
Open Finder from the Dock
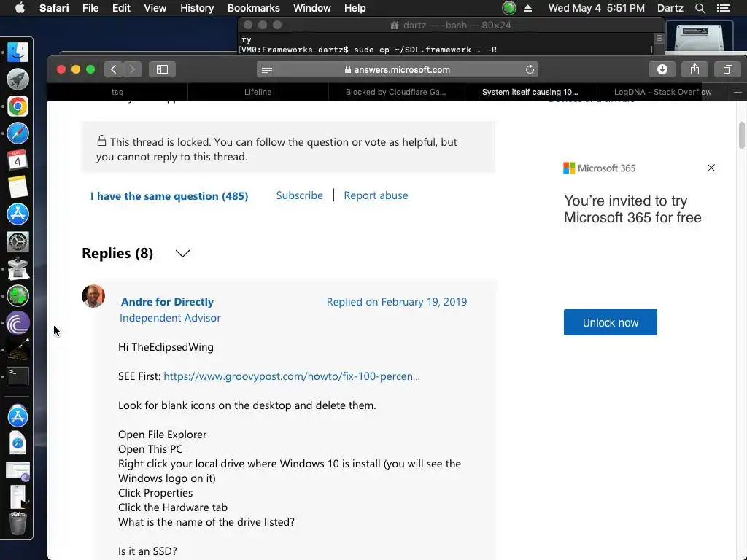[18, 52]
